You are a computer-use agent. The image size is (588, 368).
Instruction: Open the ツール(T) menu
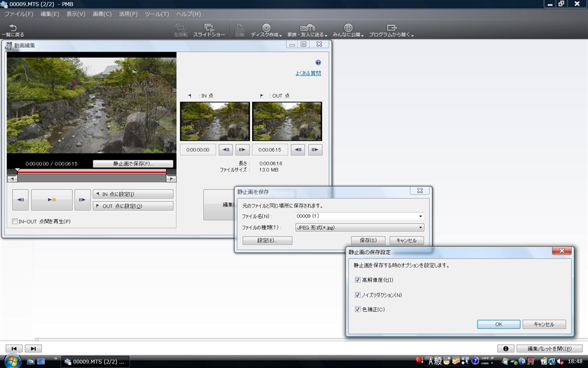157,14
